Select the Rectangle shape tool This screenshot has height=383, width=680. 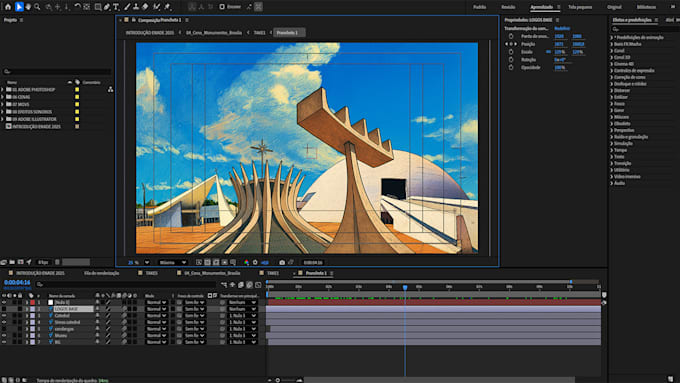(98, 7)
